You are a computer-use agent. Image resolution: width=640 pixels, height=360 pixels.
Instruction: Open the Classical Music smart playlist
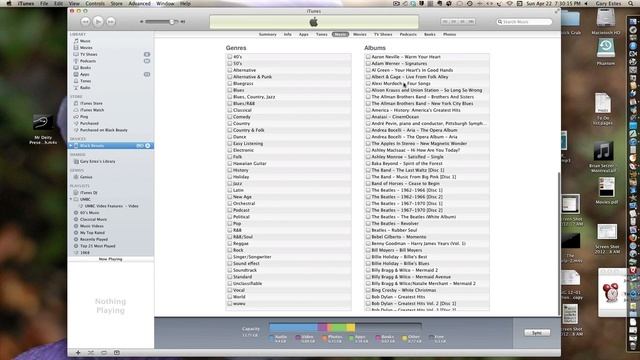pos(93,219)
